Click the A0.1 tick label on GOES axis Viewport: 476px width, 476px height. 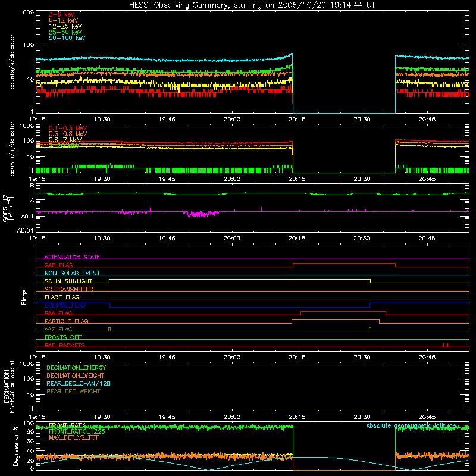[27, 217]
